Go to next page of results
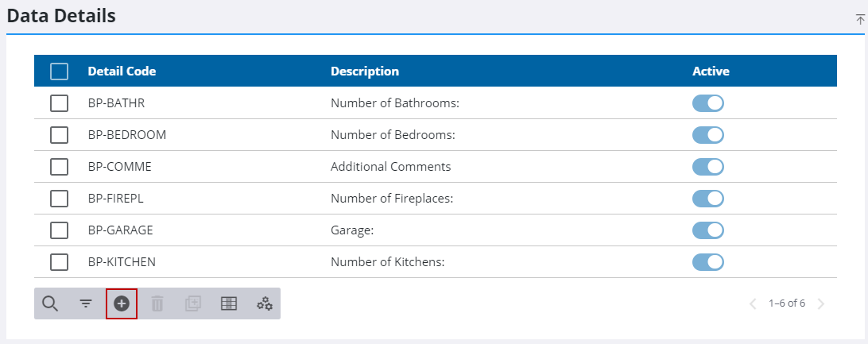Viewport: 868px width, 344px height. tap(821, 303)
